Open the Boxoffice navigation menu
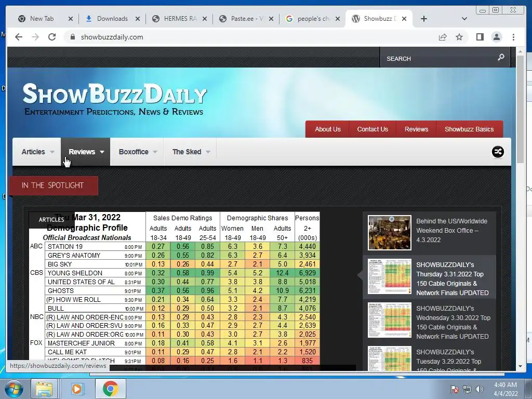This screenshot has height=399, width=532. pos(137,152)
